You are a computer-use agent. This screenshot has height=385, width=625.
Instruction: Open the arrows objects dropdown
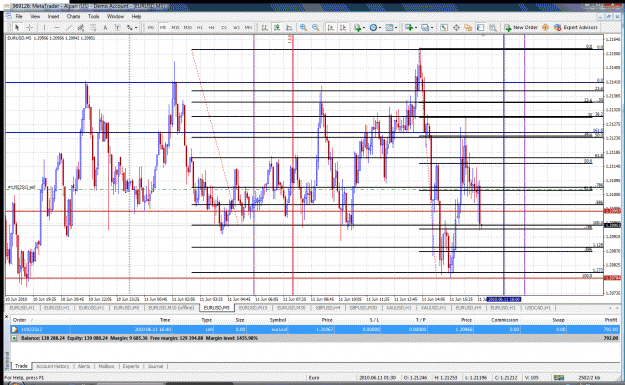[132, 28]
